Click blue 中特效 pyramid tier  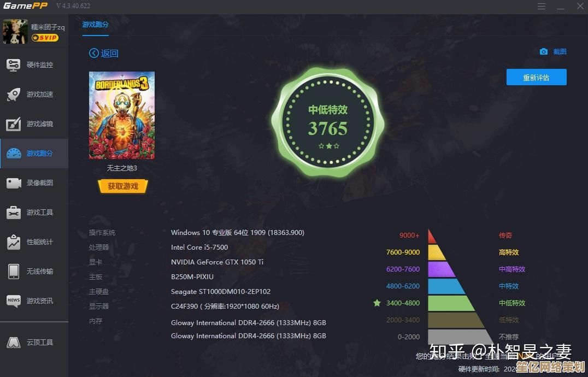click(446, 286)
